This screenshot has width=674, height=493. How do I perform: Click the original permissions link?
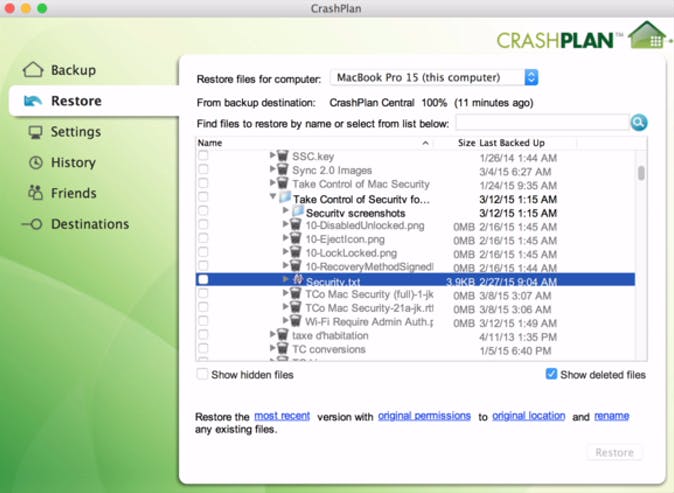424,416
